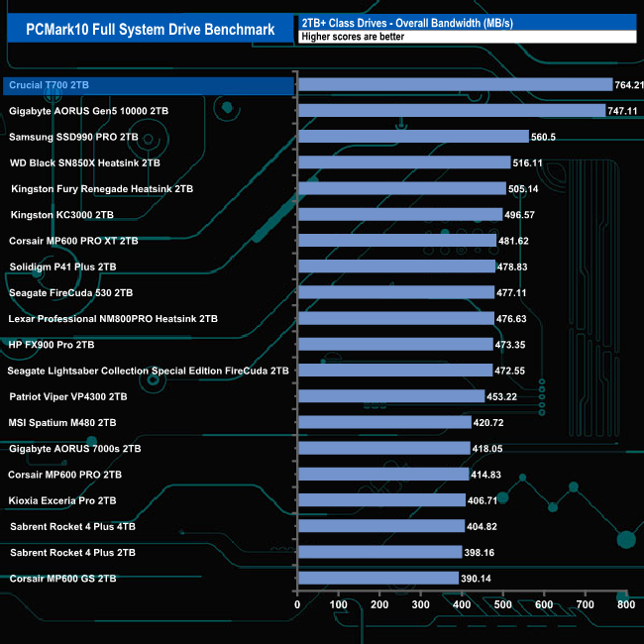Click the Kingston Fury Renegade bar
The height and width of the screenshot is (644, 644).
(402, 188)
